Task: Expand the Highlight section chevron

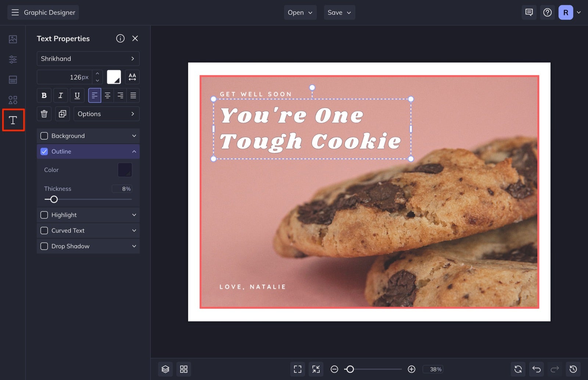Action: 134,215
